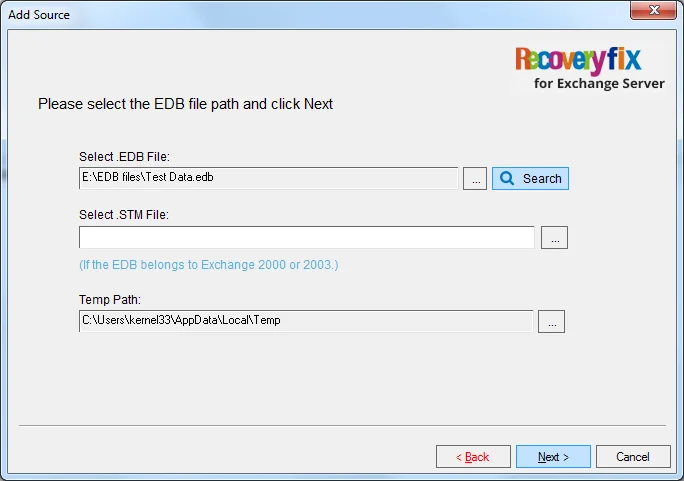The width and height of the screenshot is (684, 481).
Task: Browse for an STM file
Action: (x=554, y=237)
